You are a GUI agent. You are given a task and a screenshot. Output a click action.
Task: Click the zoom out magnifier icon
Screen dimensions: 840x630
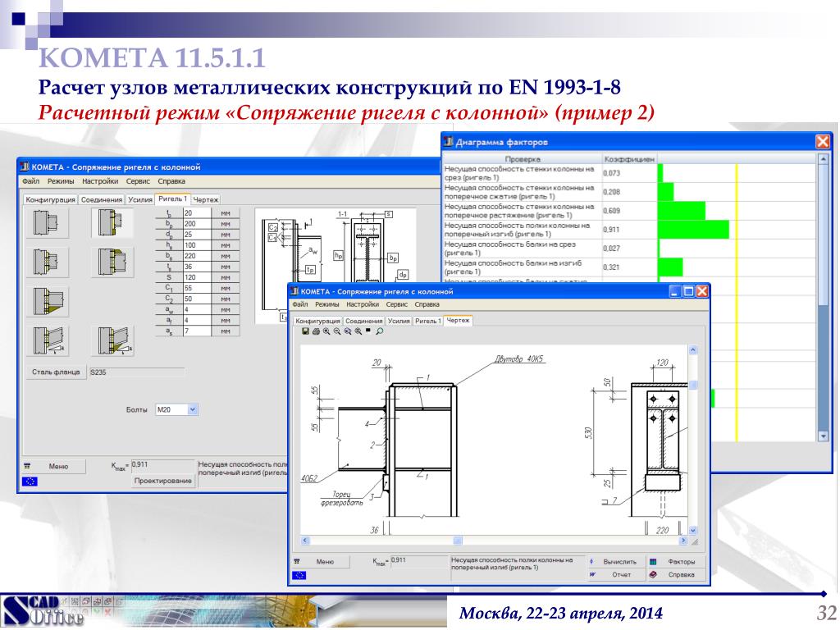(x=337, y=331)
